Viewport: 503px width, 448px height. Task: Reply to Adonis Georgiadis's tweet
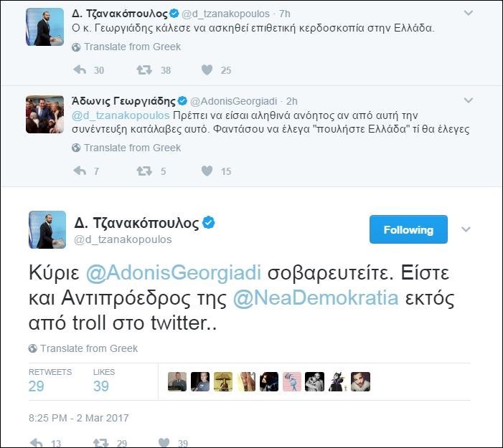click(x=80, y=171)
